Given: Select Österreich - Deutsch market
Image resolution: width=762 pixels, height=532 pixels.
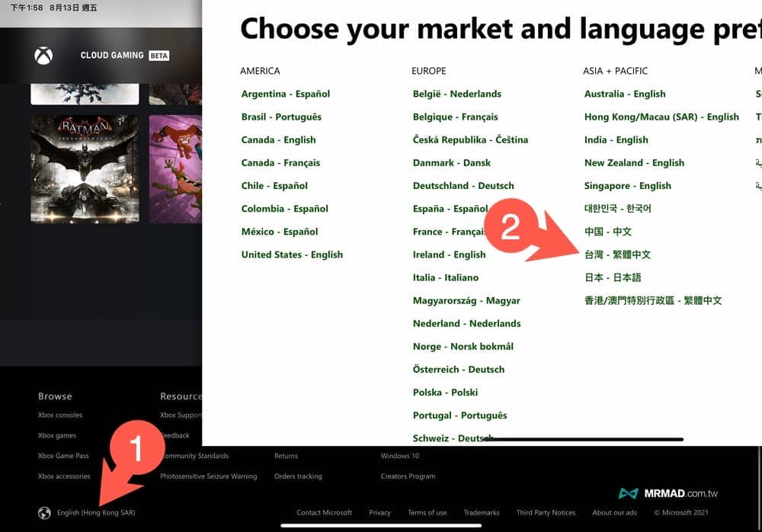Looking at the screenshot, I should tap(459, 369).
